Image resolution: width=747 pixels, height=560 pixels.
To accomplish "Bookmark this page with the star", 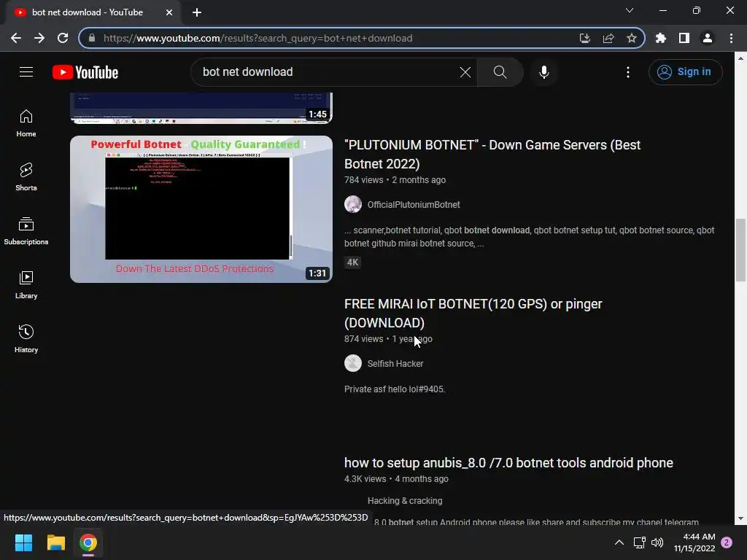I will [x=632, y=38].
